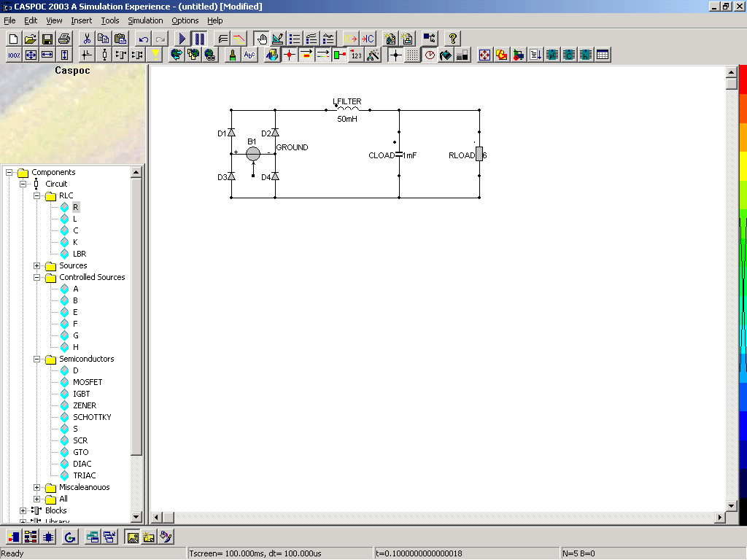Image resolution: width=747 pixels, height=560 pixels.
Task: Select the TRIAC component in tree
Action: pos(85,475)
